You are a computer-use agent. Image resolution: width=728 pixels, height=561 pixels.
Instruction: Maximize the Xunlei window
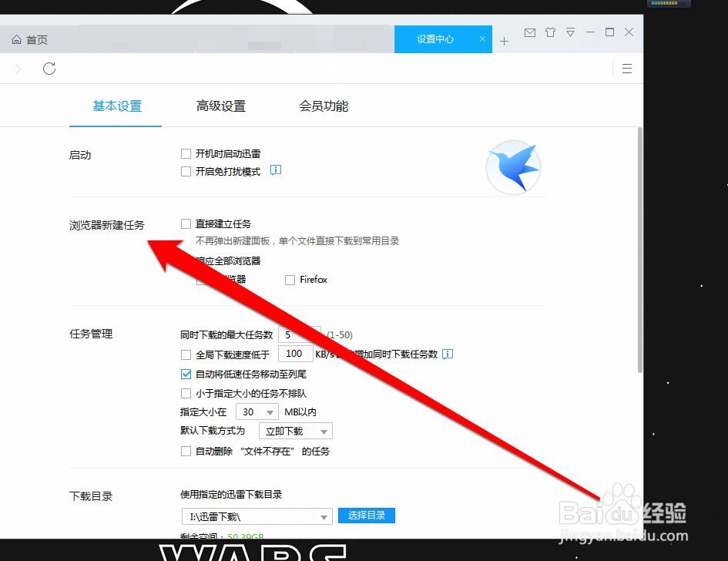609,32
